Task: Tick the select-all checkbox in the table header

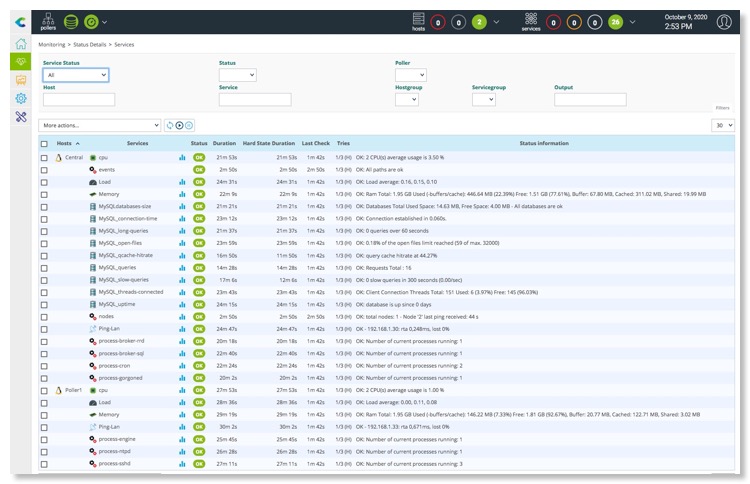Action: [43, 144]
